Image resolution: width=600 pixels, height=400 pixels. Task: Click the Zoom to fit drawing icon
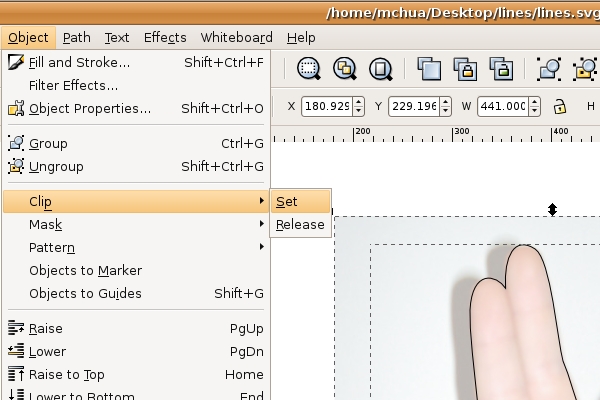tap(345, 69)
